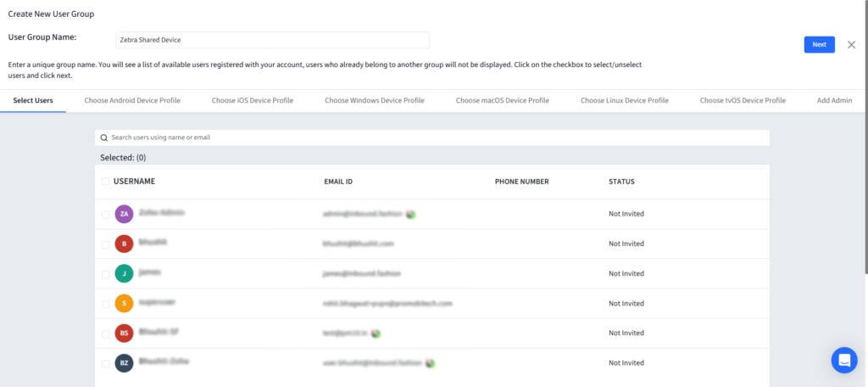Select the checkbox for the BS user row

(x=105, y=334)
